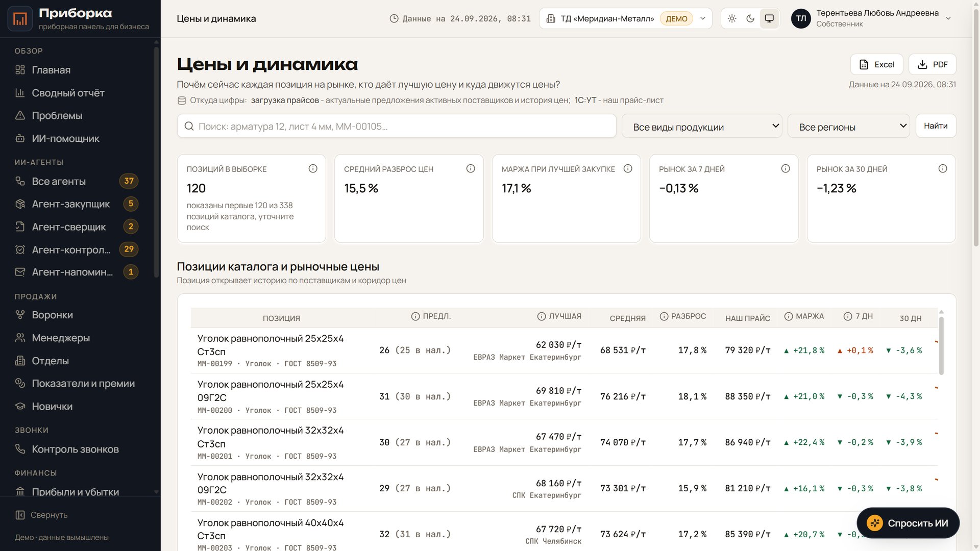Click info icon in Разброс column header
Image resolution: width=980 pixels, height=551 pixels.
click(x=664, y=316)
